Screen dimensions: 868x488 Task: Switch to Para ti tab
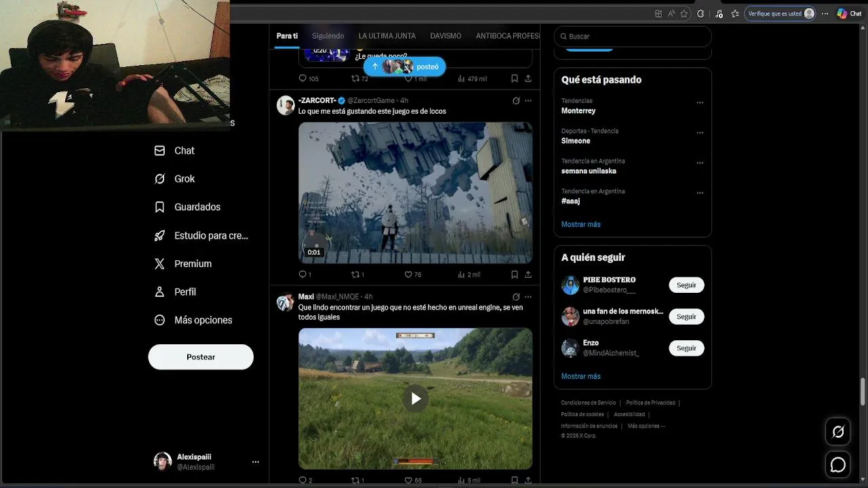(x=287, y=36)
